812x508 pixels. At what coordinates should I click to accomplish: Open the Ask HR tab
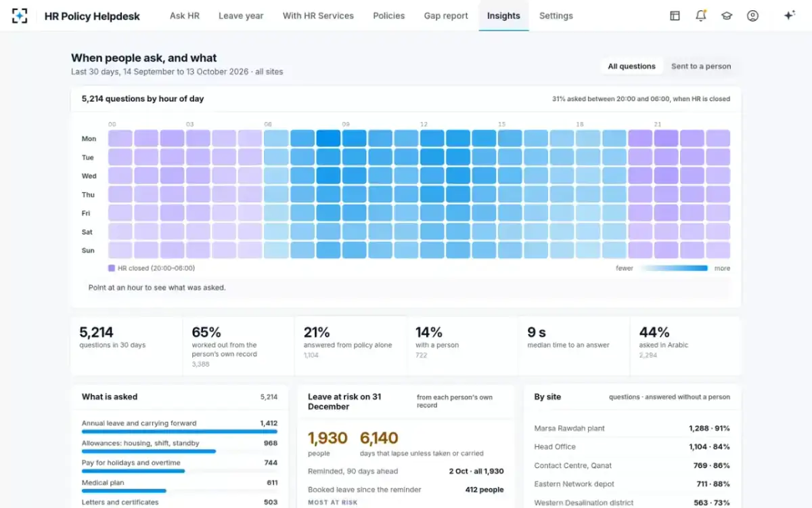pyautogui.click(x=185, y=16)
